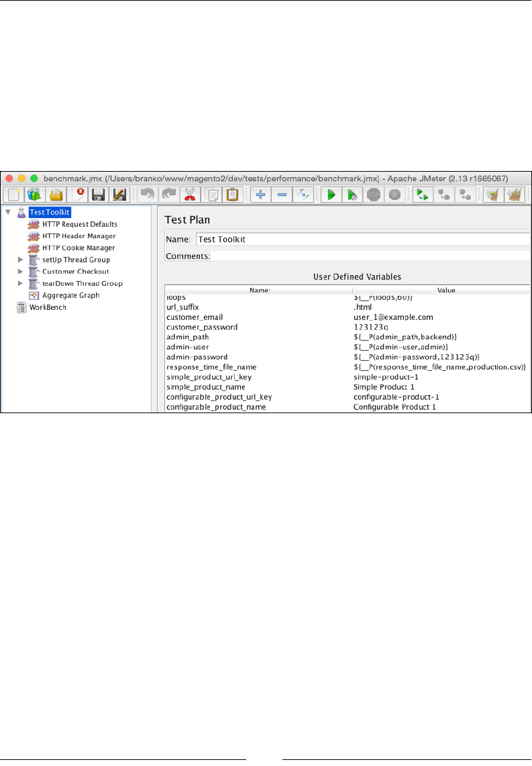Select setUp Thread Group in the tree
532x766 pixels.
tap(76, 260)
